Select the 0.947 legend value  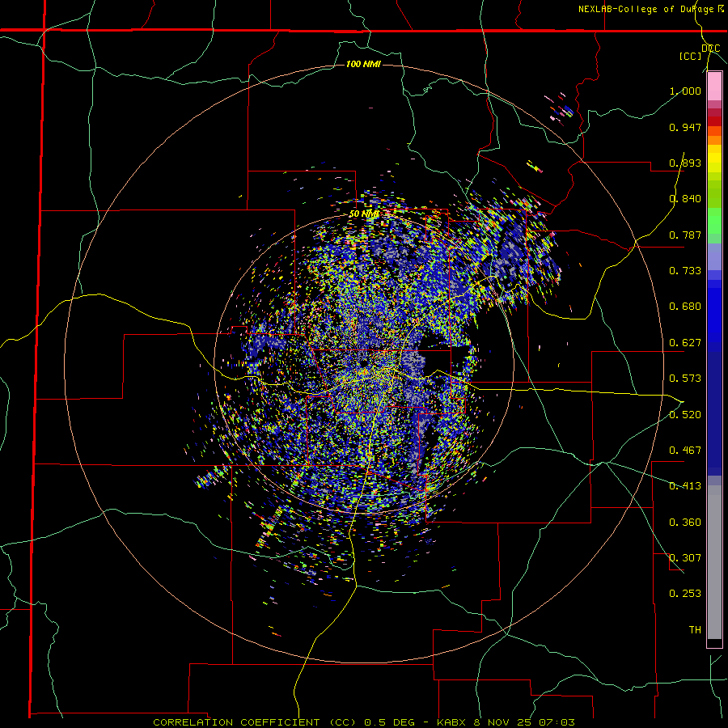coord(685,127)
